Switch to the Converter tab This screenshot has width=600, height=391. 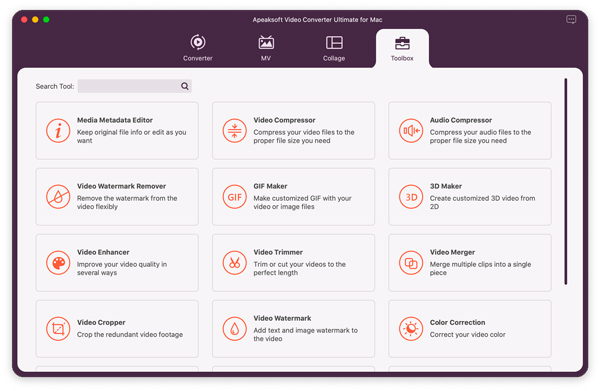pos(198,48)
